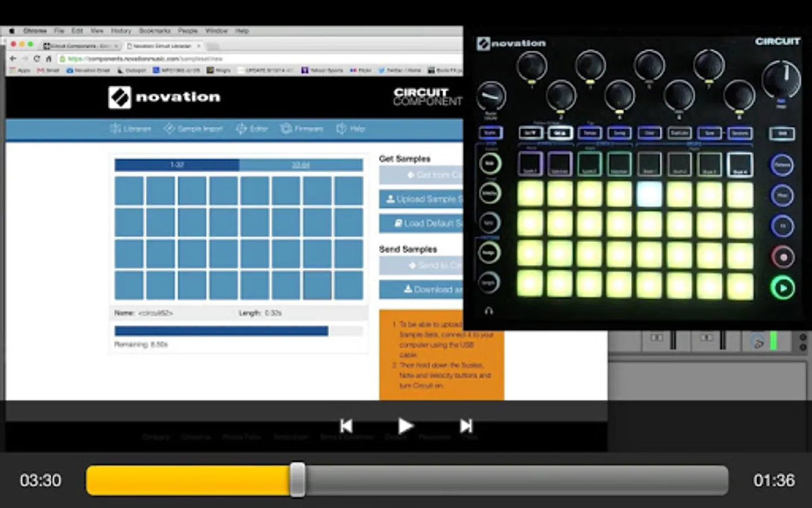
Task: Open the Apps bookmark
Action: pos(20,71)
